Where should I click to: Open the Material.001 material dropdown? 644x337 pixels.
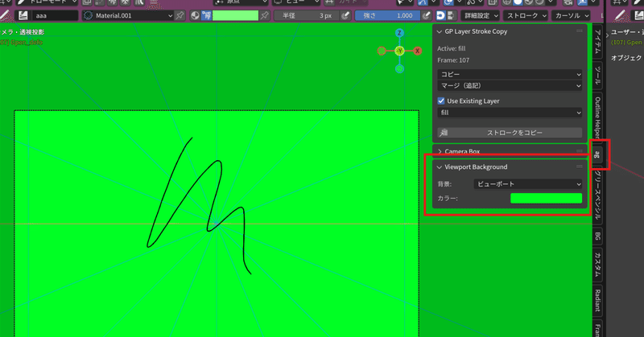point(128,15)
